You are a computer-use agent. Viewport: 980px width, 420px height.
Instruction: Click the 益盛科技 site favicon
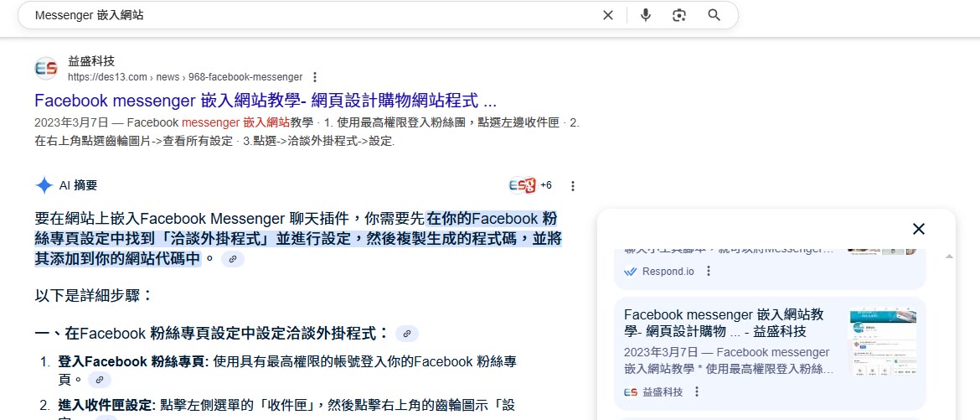tap(46, 69)
